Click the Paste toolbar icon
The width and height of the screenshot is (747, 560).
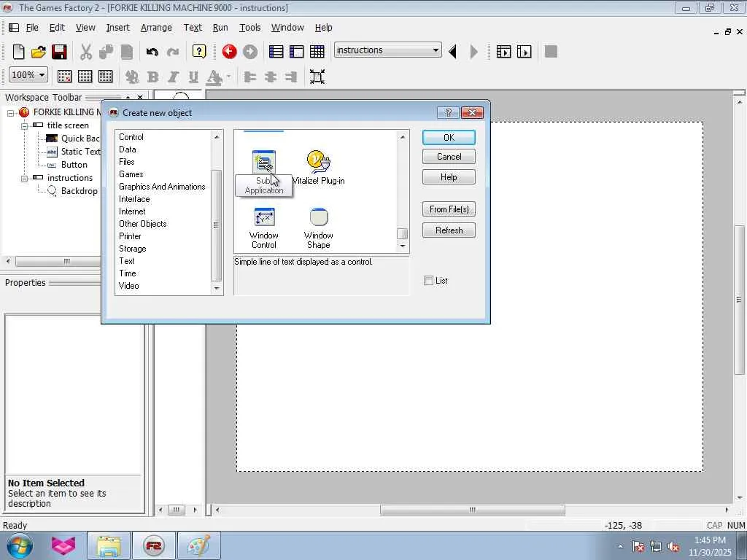(127, 52)
